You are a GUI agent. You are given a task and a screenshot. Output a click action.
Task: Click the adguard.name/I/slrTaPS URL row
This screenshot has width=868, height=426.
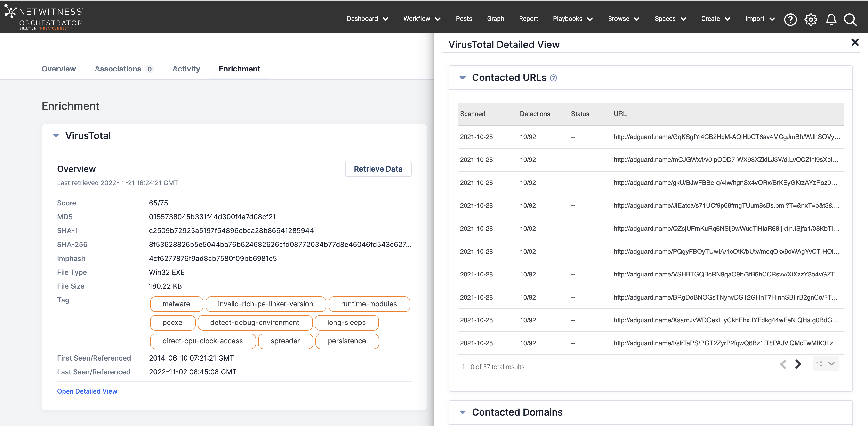point(650,343)
